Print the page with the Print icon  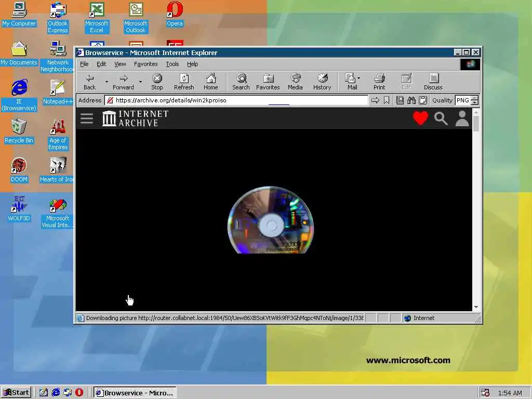pyautogui.click(x=379, y=82)
